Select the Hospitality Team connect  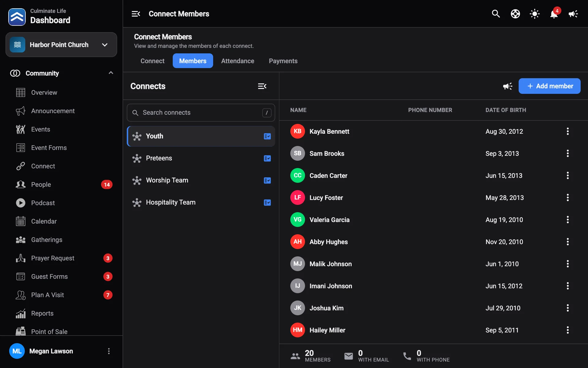pyautogui.click(x=201, y=202)
